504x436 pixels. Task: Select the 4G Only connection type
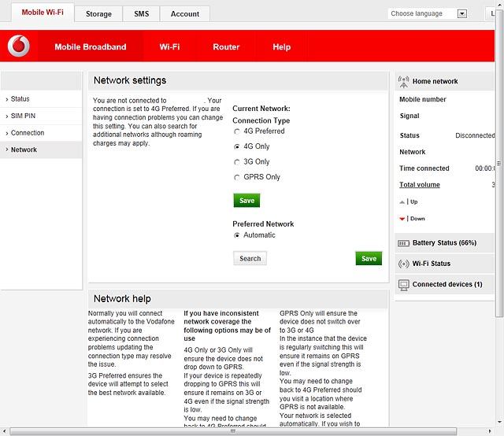point(237,146)
